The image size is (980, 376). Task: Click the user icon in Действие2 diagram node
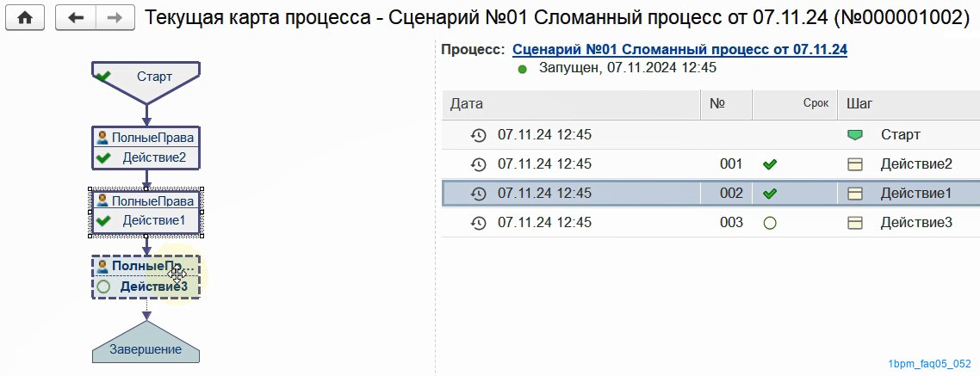103,138
